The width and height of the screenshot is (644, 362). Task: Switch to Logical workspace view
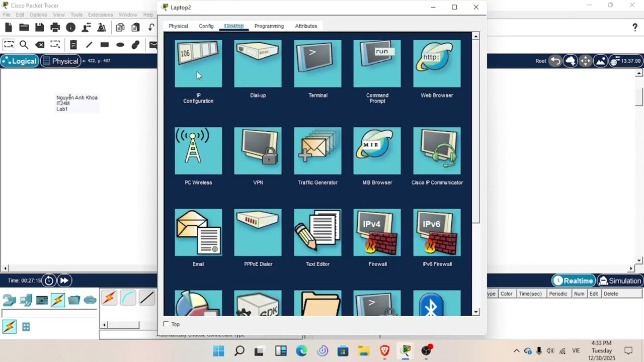coord(19,61)
